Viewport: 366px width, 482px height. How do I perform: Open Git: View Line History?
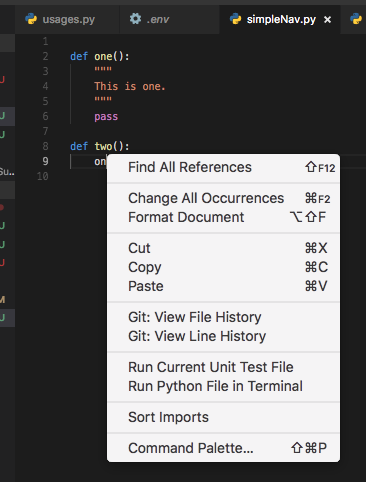tap(223, 336)
